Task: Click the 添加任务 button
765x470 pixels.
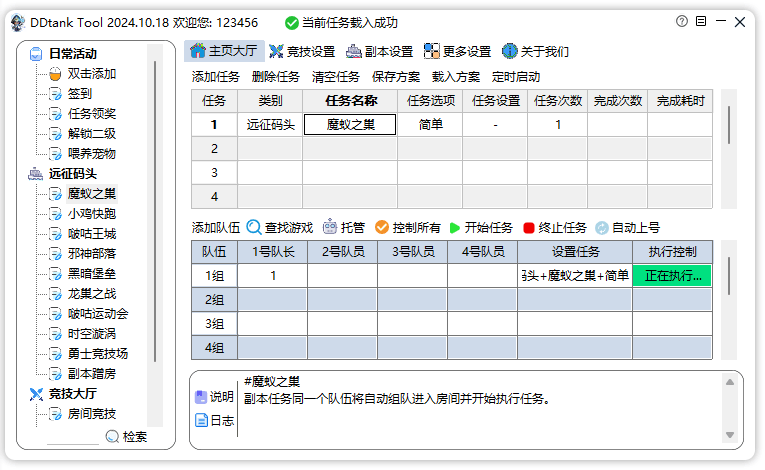Action: (x=216, y=77)
